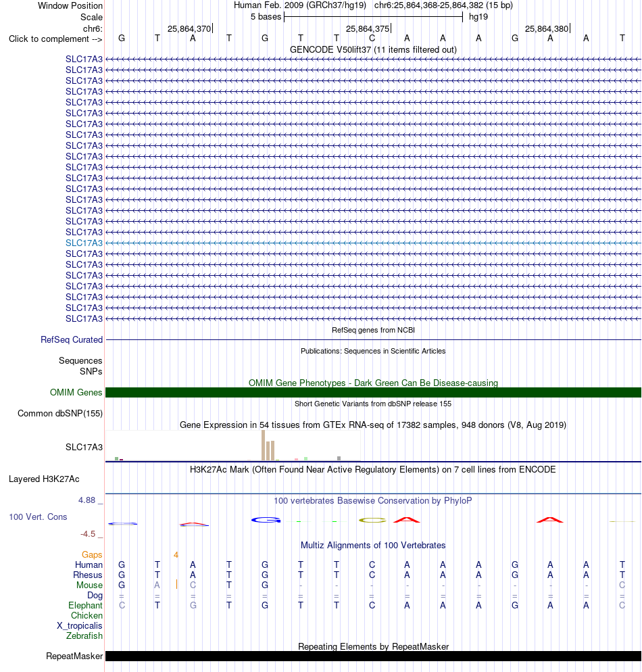This screenshot has width=642, height=672.
Task: Click the H3K27Ac Mark track title
Action: pyautogui.click(x=373, y=469)
